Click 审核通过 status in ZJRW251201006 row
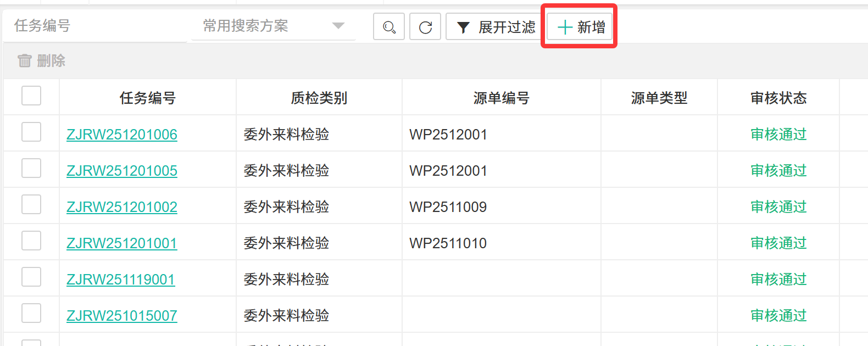This screenshot has width=868, height=346. [x=778, y=135]
